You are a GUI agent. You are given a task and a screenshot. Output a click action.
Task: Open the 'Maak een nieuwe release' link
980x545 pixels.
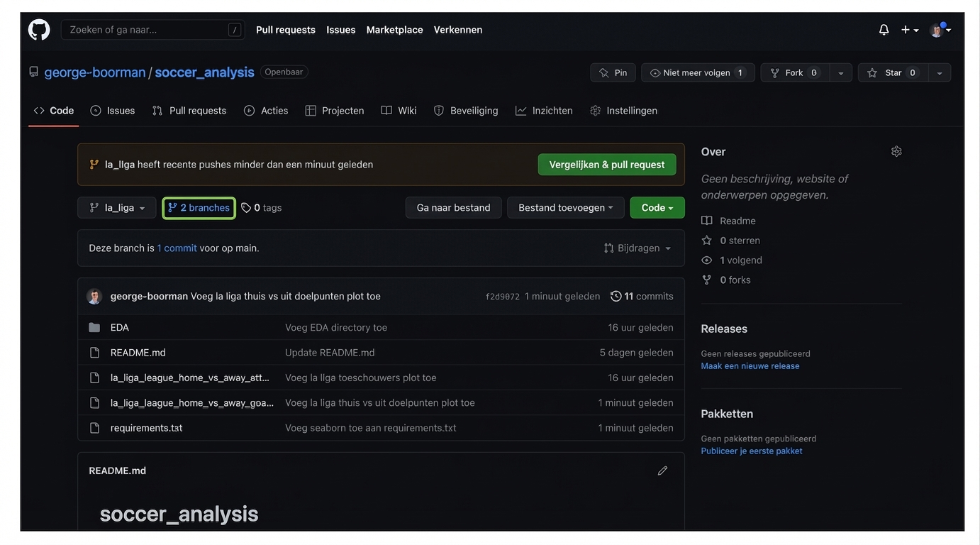pos(750,366)
